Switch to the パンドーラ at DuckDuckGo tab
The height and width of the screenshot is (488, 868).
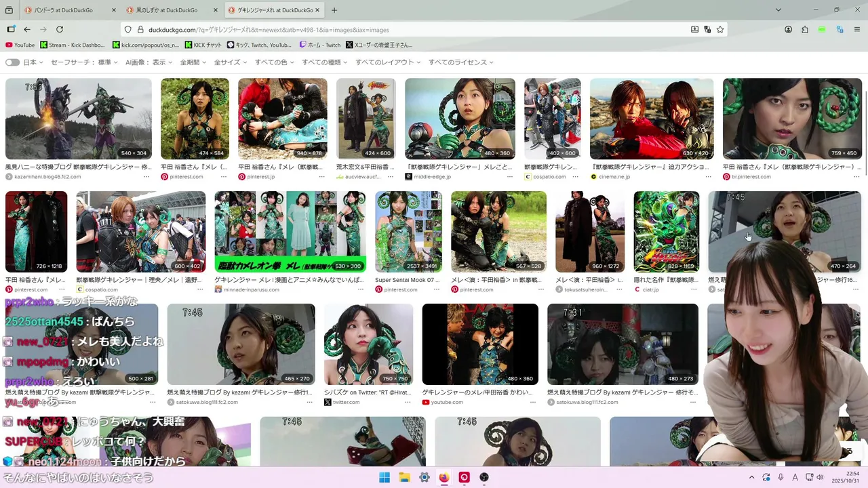(68, 10)
